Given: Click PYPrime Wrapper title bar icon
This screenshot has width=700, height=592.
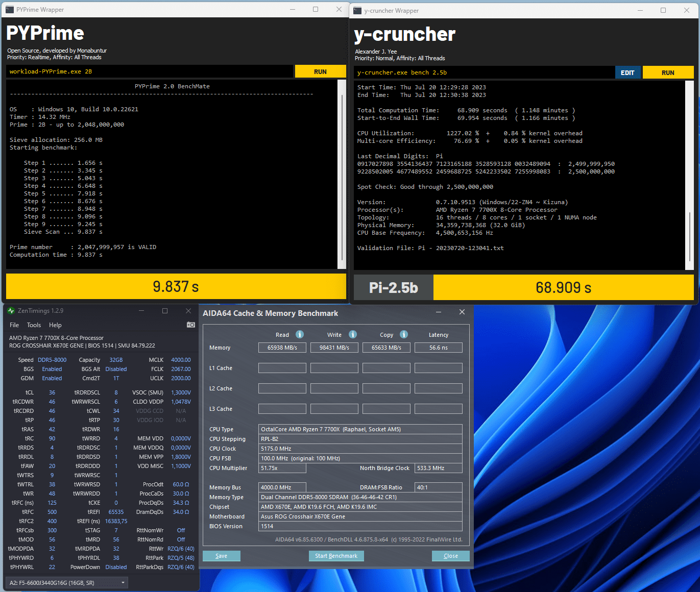Looking at the screenshot, I should point(10,9).
